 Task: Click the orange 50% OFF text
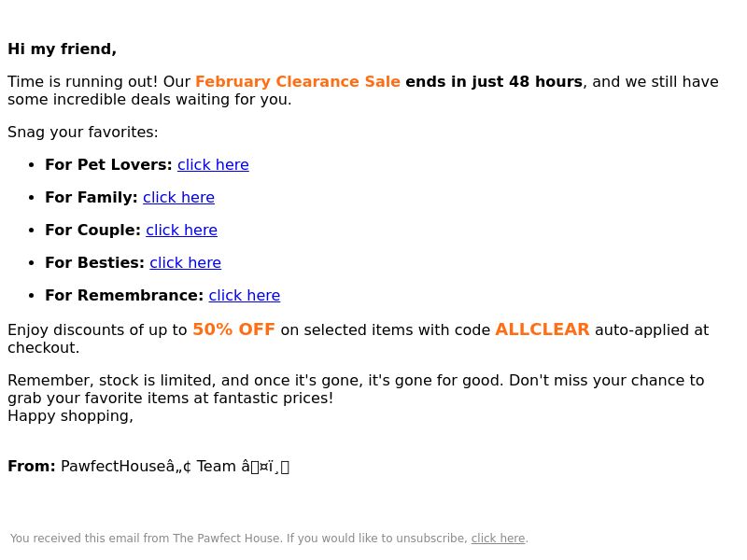[x=234, y=329]
